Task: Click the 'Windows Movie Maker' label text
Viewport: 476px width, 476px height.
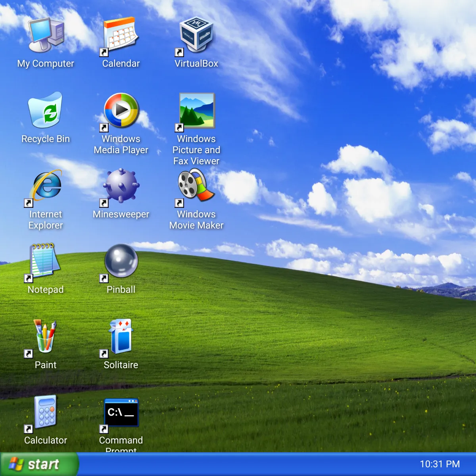Action: tap(196, 220)
